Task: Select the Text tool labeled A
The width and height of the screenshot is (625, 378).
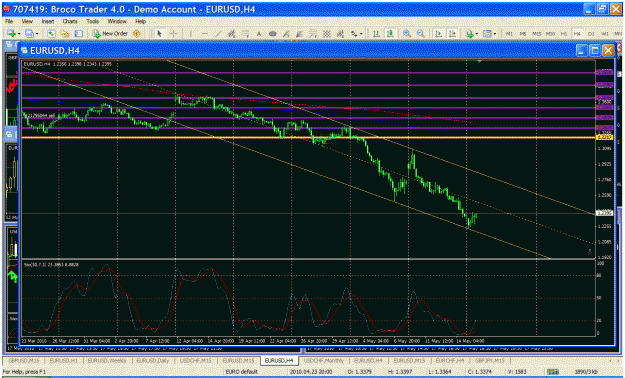Action: coord(259,34)
